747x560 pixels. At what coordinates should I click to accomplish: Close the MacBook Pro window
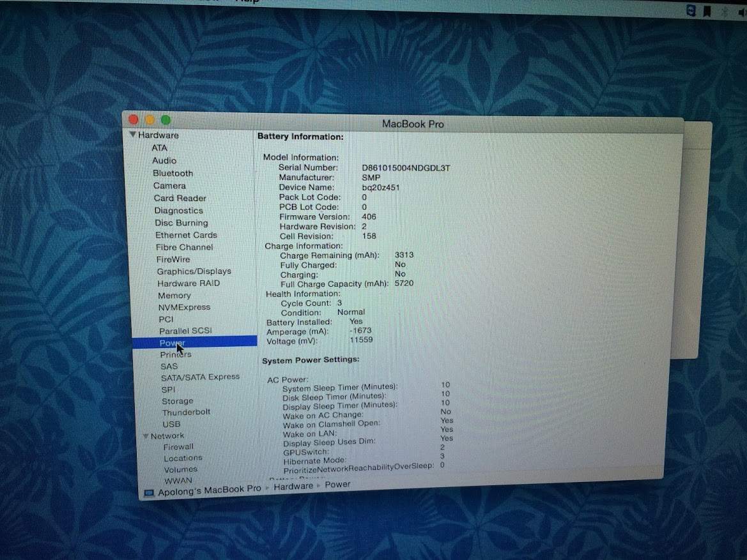point(134,119)
